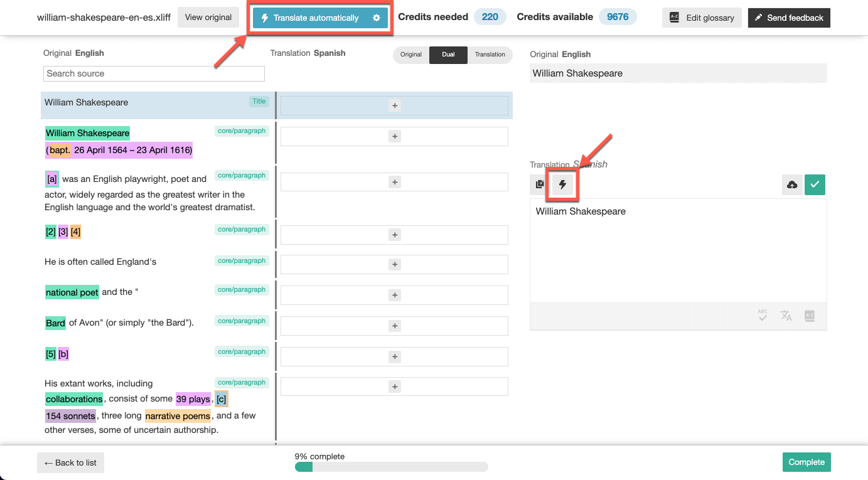Click the View original button
Viewport: 868px width, 480px height.
point(208,18)
